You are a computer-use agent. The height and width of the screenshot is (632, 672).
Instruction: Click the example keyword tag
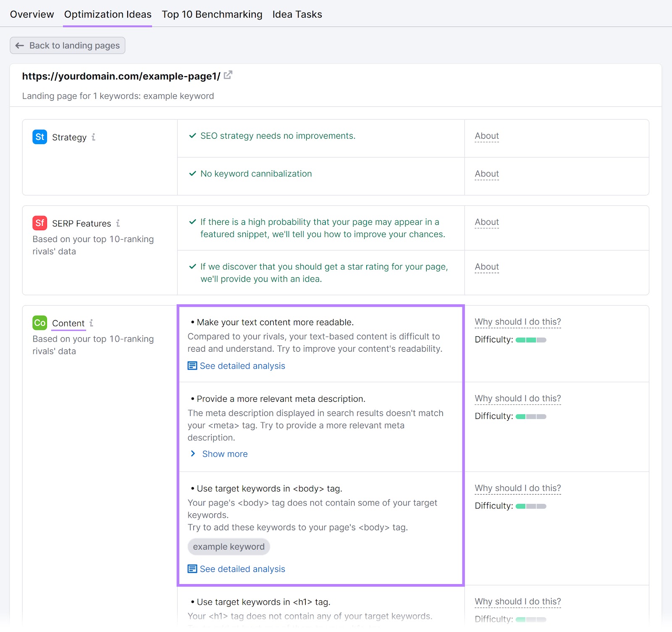coord(229,547)
